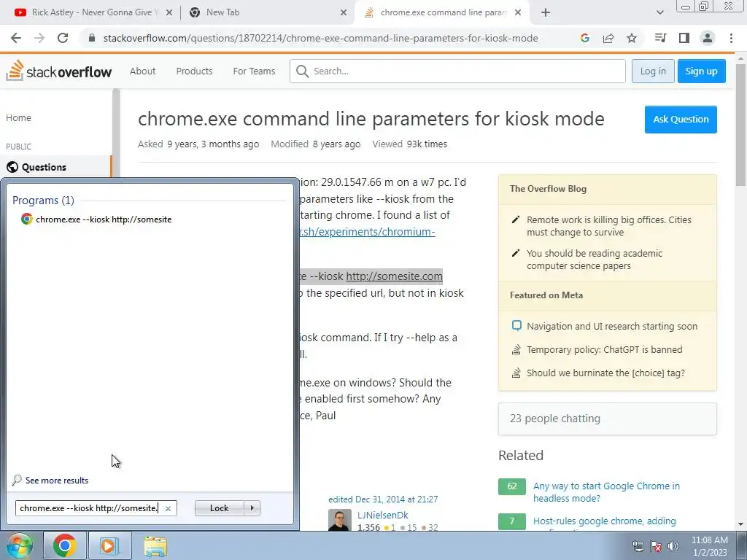
Task: Open You should be reading academic papers post
Action: pyautogui.click(x=595, y=260)
